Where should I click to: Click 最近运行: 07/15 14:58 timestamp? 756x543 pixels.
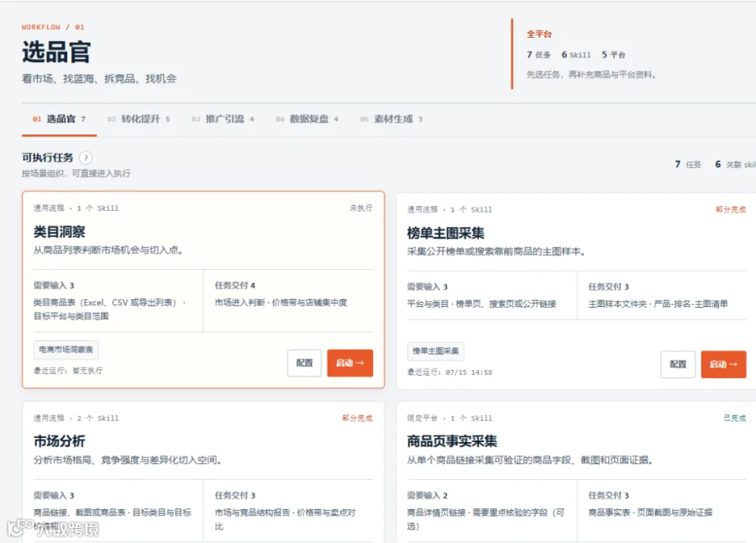(450, 372)
